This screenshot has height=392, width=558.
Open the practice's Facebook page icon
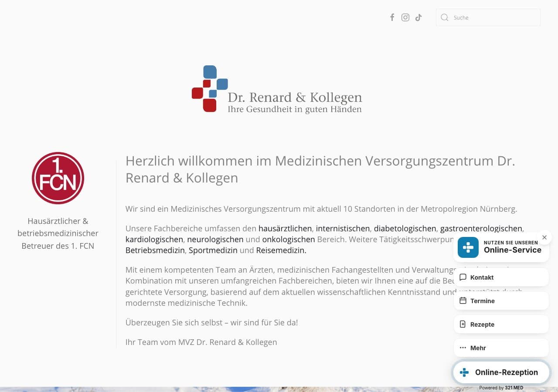coord(392,17)
